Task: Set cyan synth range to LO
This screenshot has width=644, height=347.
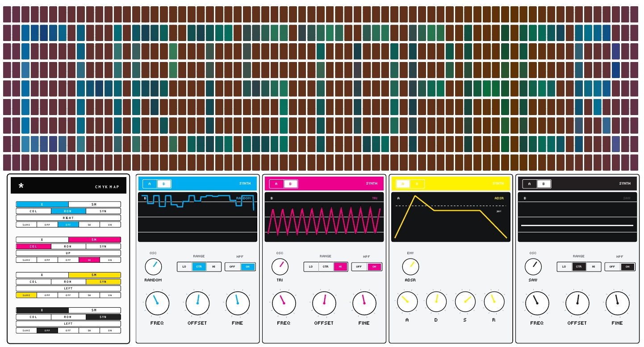Action: (184, 267)
